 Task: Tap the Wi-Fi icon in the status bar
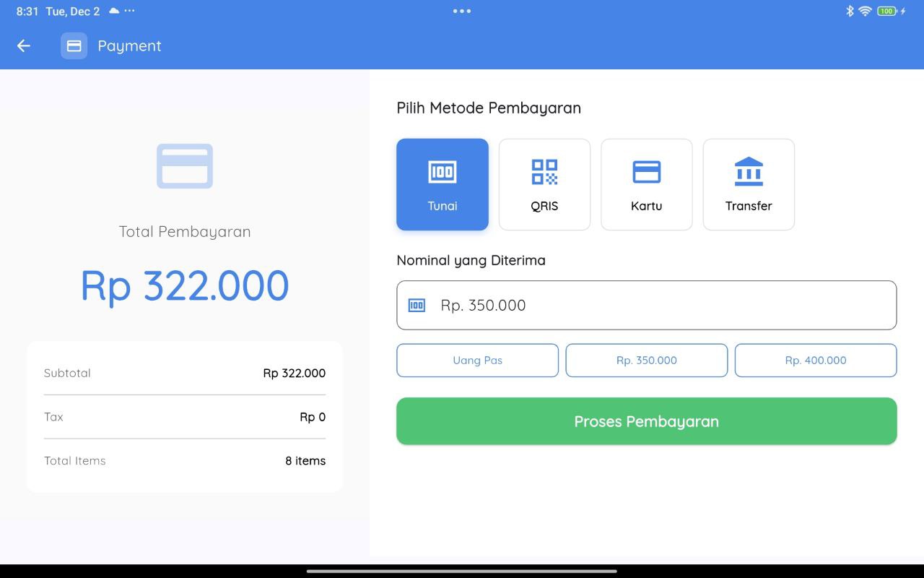pos(864,11)
